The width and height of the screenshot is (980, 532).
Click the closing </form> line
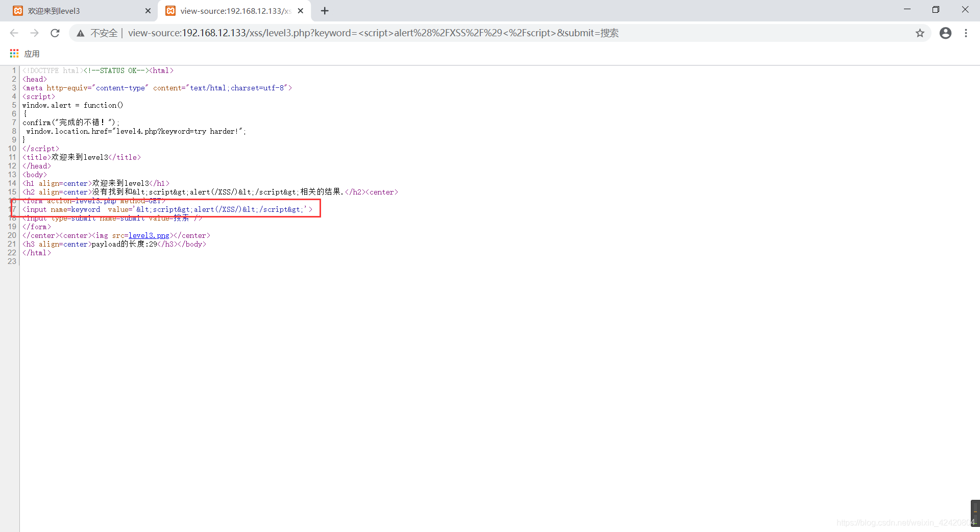click(37, 227)
